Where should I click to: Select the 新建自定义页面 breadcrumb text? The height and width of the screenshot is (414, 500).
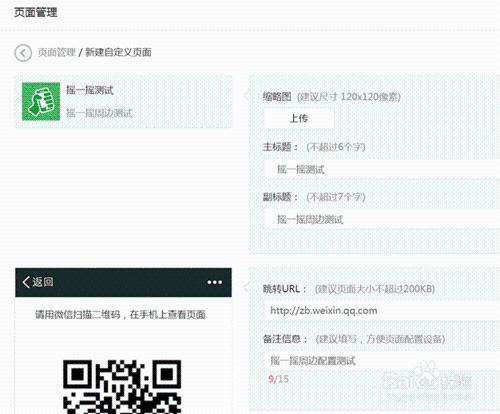point(118,52)
